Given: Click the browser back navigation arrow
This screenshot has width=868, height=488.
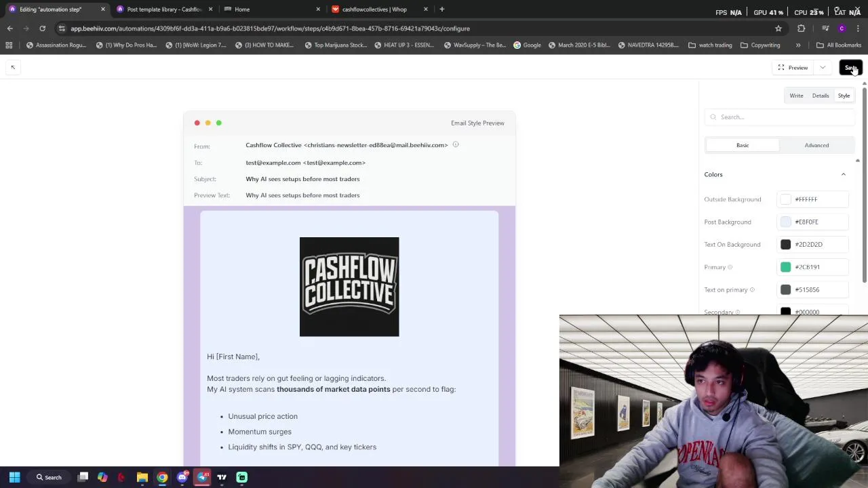Looking at the screenshot, I should (x=9, y=28).
